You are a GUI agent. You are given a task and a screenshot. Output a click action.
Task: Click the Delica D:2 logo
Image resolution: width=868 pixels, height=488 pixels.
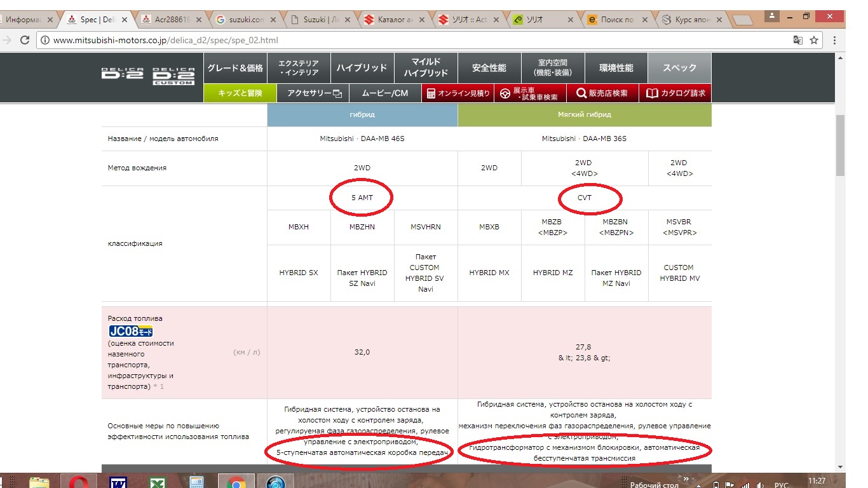pos(122,74)
